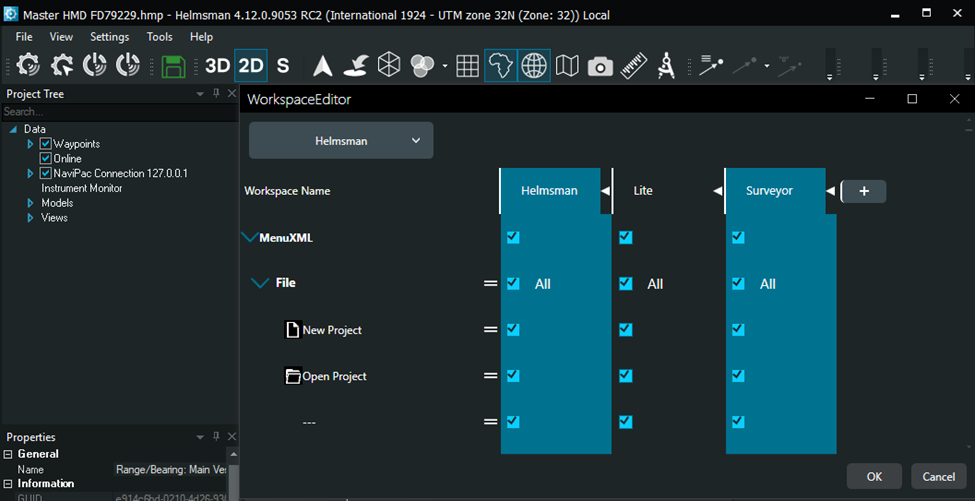Screen dimensions: 975x501
Task: Click drag handle beside Open Project row
Action: (491, 375)
